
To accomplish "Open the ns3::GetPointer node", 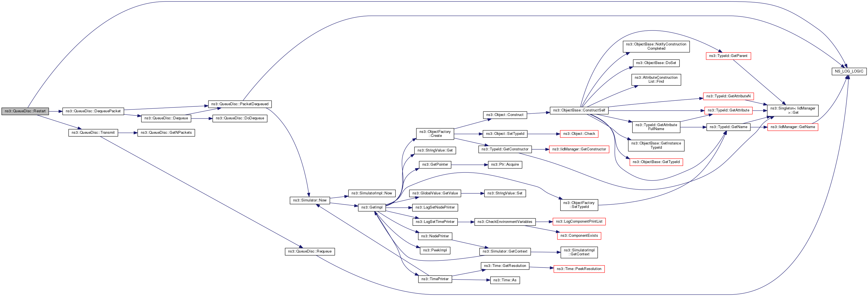I will tap(435, 165).
